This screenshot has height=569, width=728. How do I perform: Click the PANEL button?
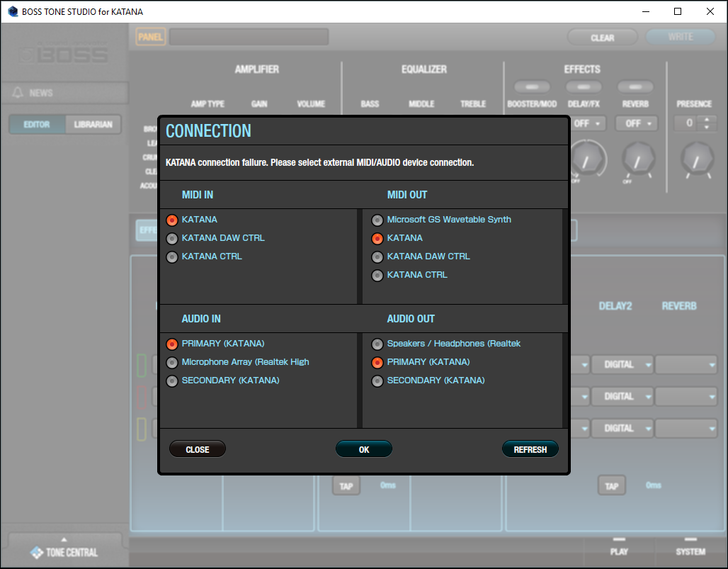(150, 37)
